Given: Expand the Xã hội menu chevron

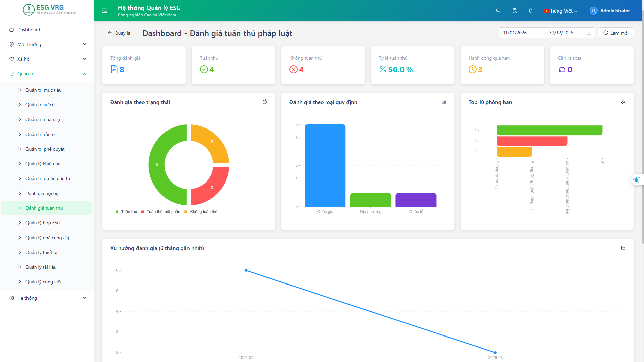Looking at the screenshot, I should pyautogui.click(x=85, y=59).
